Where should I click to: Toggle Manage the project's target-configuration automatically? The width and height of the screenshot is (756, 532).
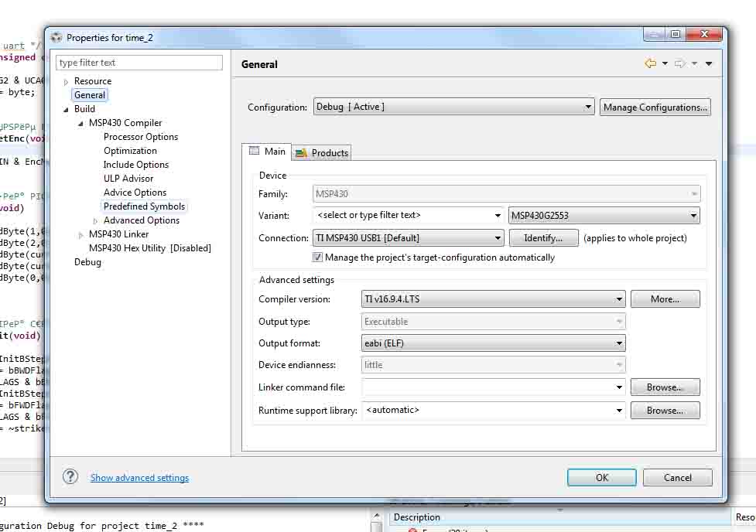317,257
